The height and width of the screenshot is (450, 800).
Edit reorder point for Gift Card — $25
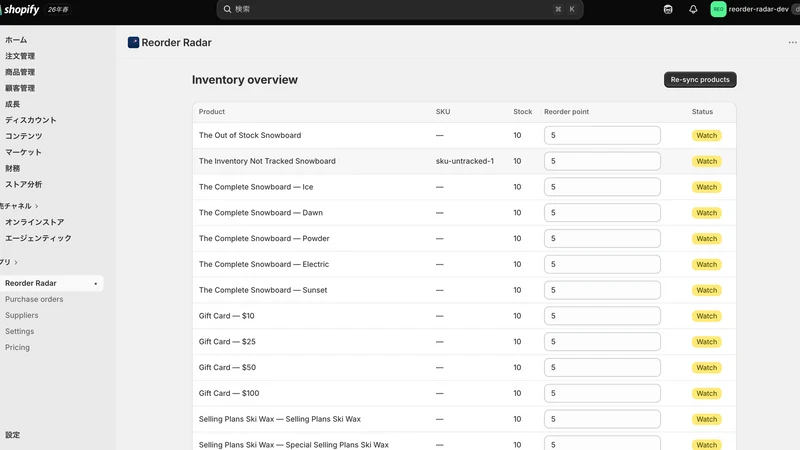pyautogui.click(x=602, y=341)
